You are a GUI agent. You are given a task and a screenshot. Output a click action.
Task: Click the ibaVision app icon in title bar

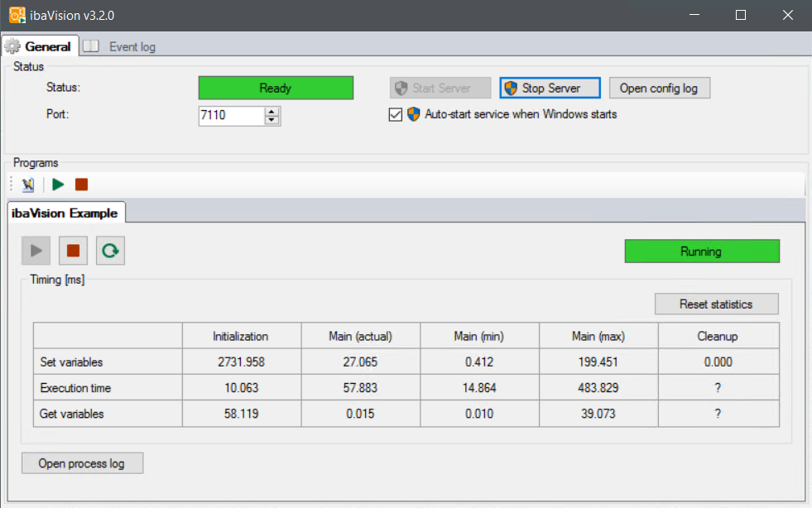pos(17,15)
